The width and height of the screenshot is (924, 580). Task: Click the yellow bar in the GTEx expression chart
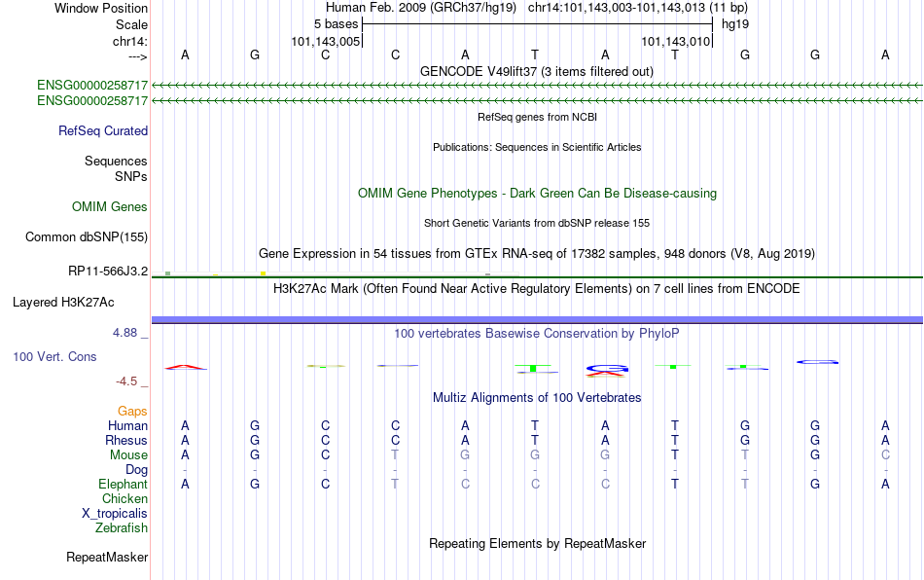click(264, 273)
